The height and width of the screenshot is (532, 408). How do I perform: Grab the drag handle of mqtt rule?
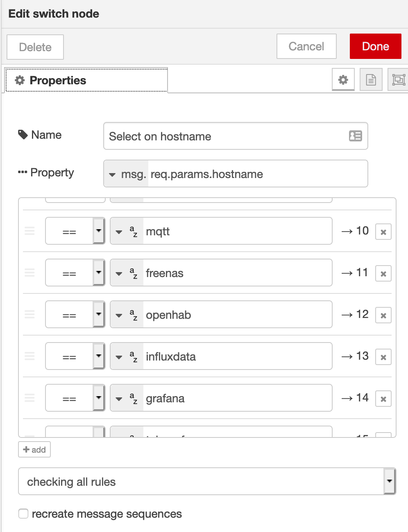tap(30, 231)
